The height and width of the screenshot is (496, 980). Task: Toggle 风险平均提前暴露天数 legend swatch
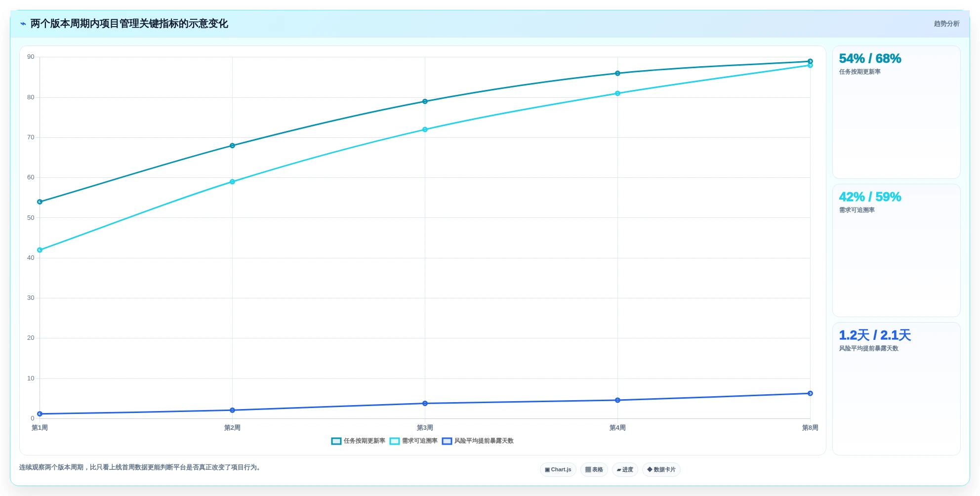pos(447,441)
